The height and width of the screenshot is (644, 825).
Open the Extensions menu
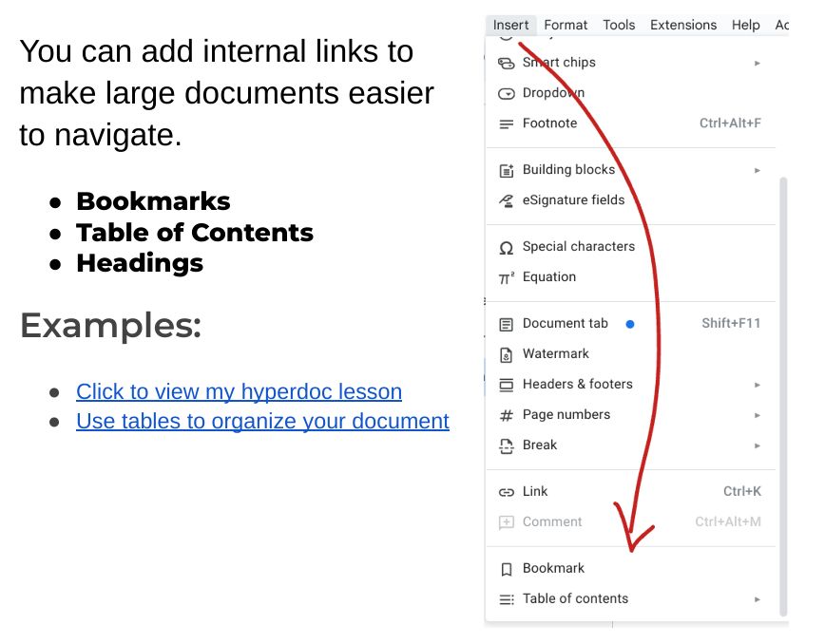(x=683, y=25)
